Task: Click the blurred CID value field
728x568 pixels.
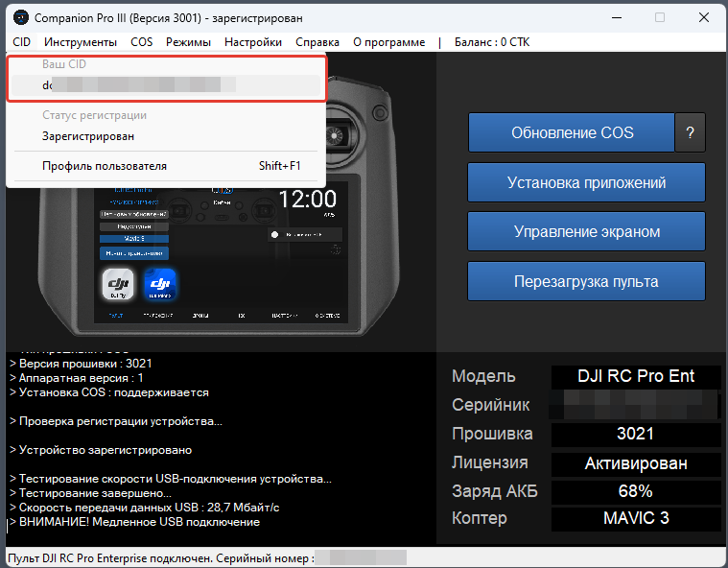Action: pos(166,85)
